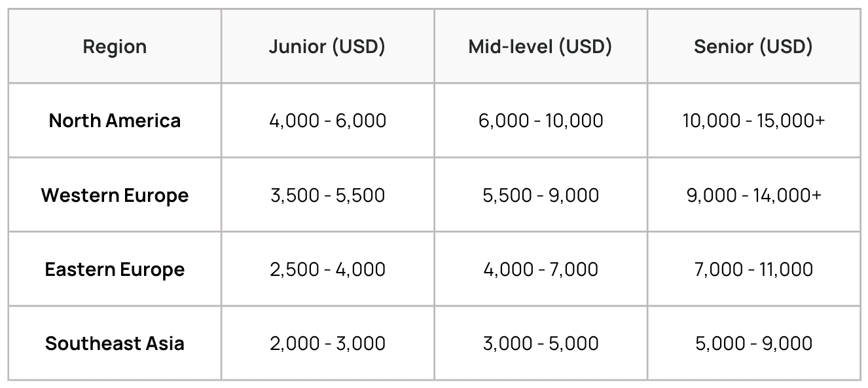Select the Southeast Asia row label
Viewport: 868px width, 388px height.
click(x=115, y=343)
